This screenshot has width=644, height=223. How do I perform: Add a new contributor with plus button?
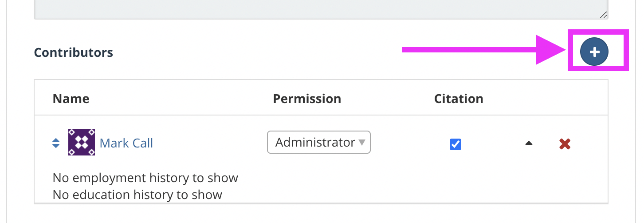(594, 52)
